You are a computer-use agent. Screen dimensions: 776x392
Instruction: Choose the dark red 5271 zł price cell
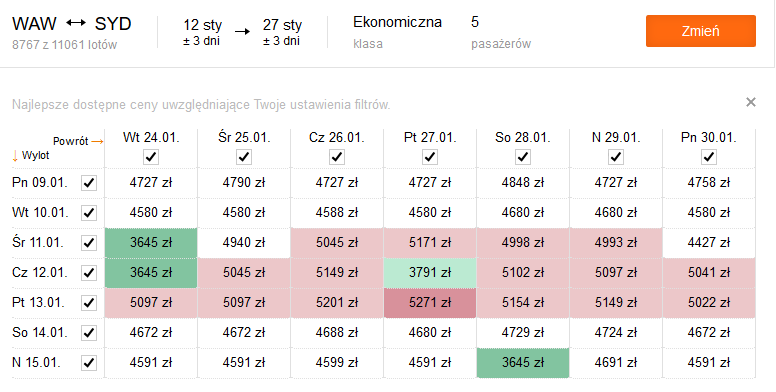click(430, 303)
